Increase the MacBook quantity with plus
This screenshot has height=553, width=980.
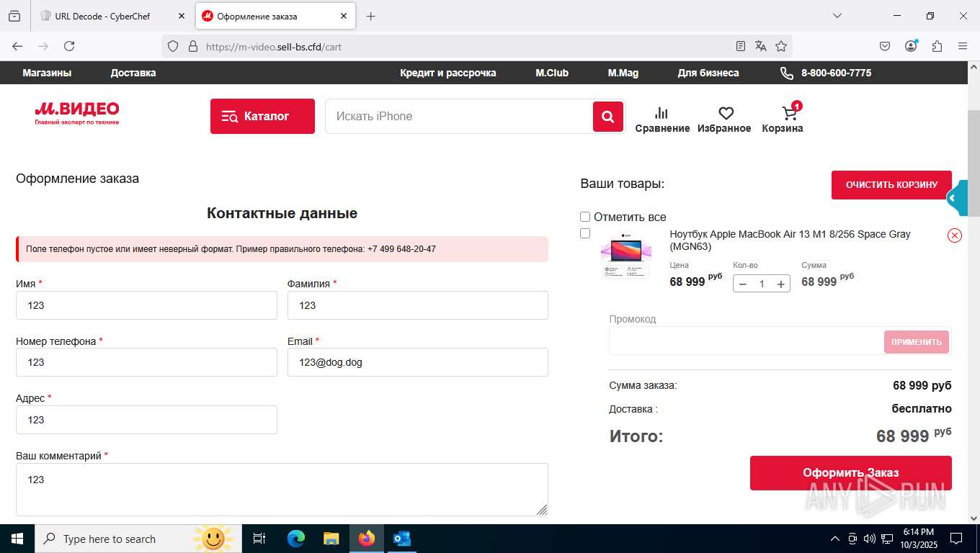pos(780,284)
